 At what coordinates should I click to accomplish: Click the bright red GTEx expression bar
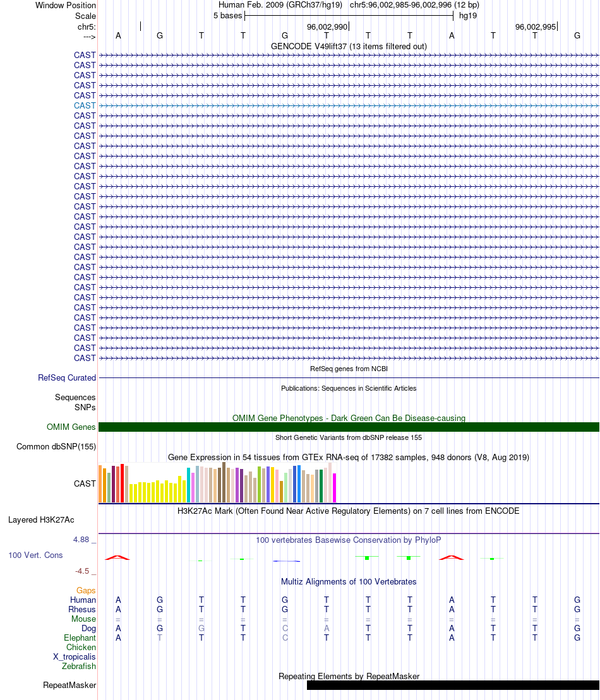pos(123,483)
